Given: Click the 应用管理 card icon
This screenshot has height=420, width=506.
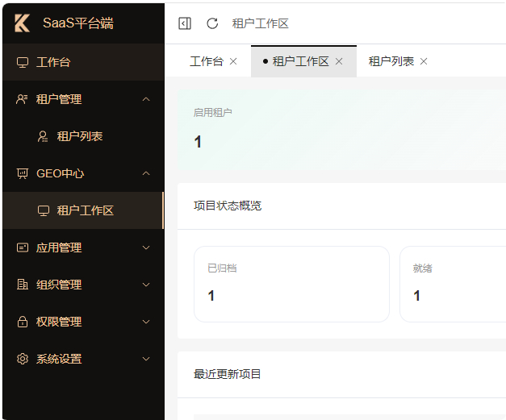Looking at the screenshot, I should pyautogui.click(x=23, y=247).
